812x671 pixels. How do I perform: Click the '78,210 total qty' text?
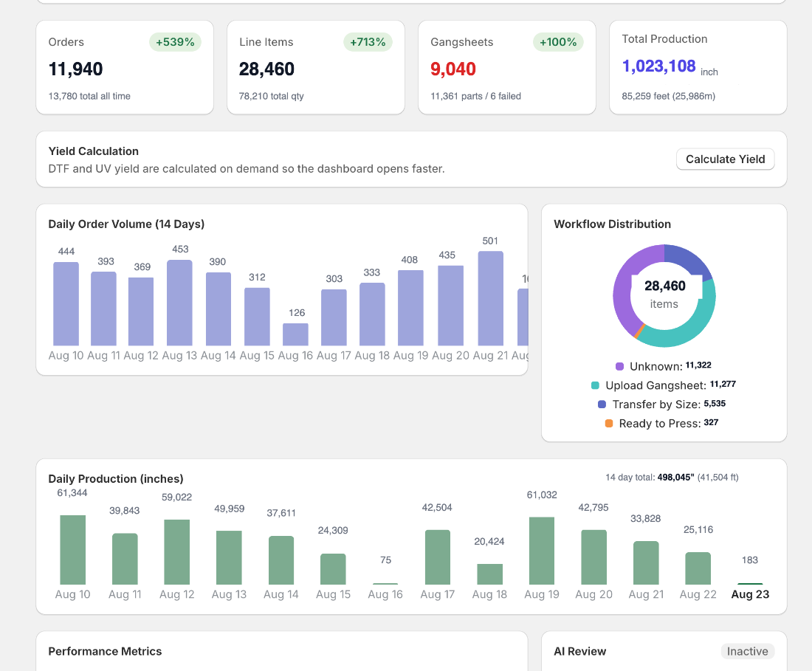tap(272, 96)
